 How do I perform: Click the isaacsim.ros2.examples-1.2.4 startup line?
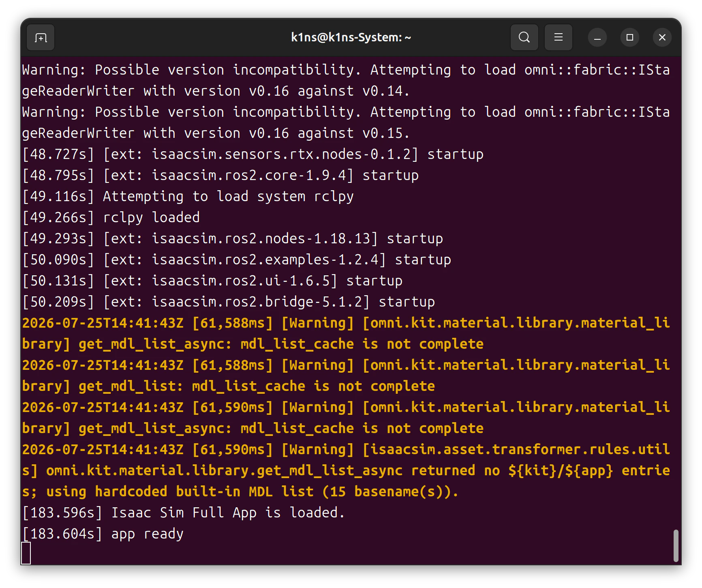[x=237, y=260]
